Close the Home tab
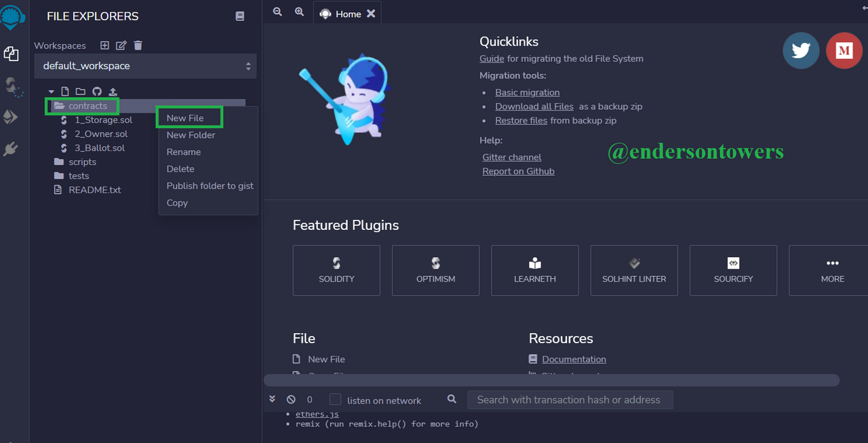This screenshot has width=868, height=443. click(x=371, y=14)
